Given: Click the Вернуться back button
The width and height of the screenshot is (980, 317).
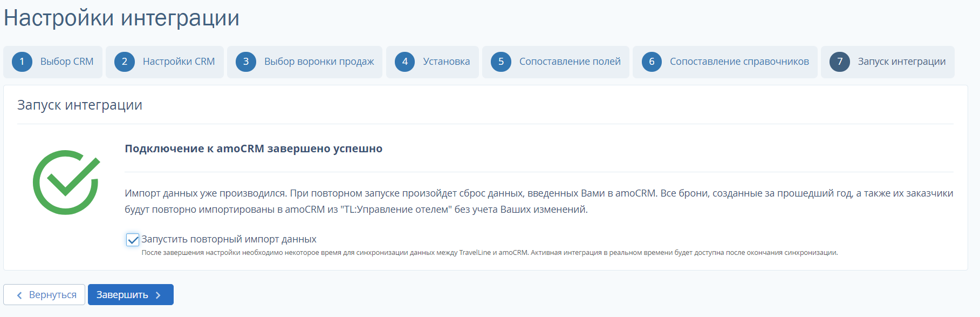Looking at the screenshot, I should [44, 295].
